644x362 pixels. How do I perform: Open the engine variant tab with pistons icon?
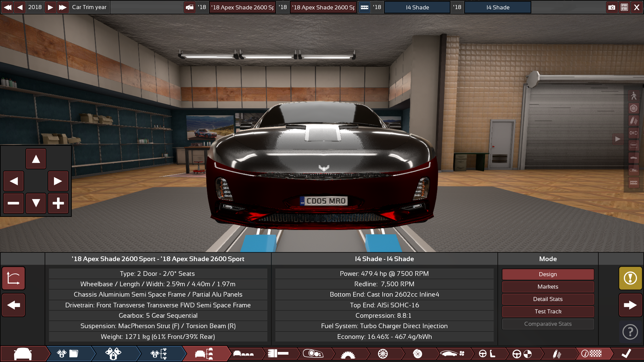pos(113,354)
